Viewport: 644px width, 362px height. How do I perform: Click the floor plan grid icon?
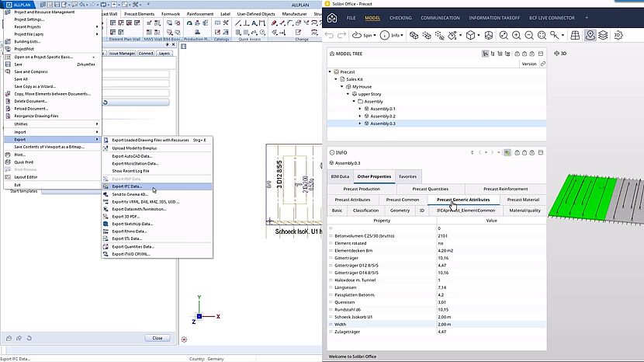[578, 35]
